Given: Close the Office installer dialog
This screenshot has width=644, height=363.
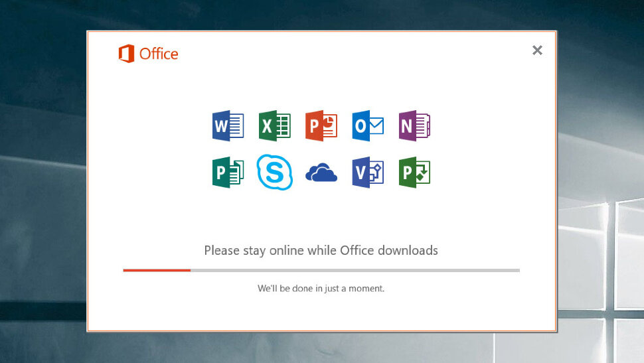Looking at the screenshot, I should (x=537, y=50).
